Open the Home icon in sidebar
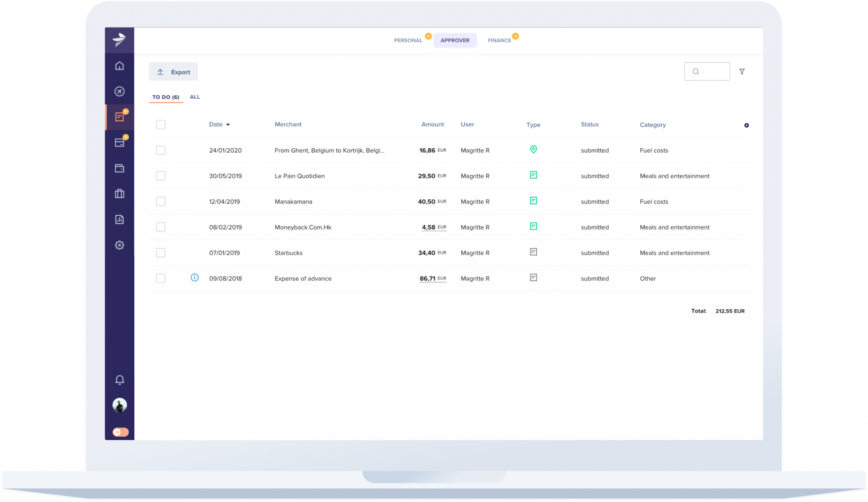Viewport: 868px width, 502px height. point(120,66)
